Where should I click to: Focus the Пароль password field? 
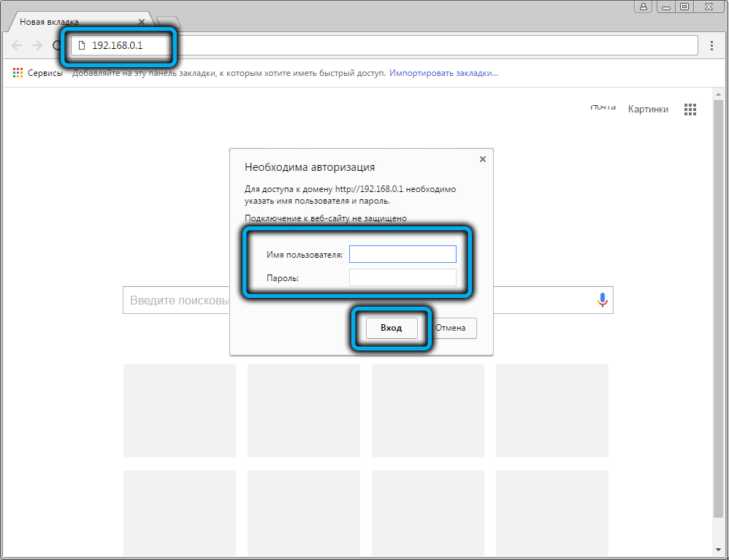point(402,277)
